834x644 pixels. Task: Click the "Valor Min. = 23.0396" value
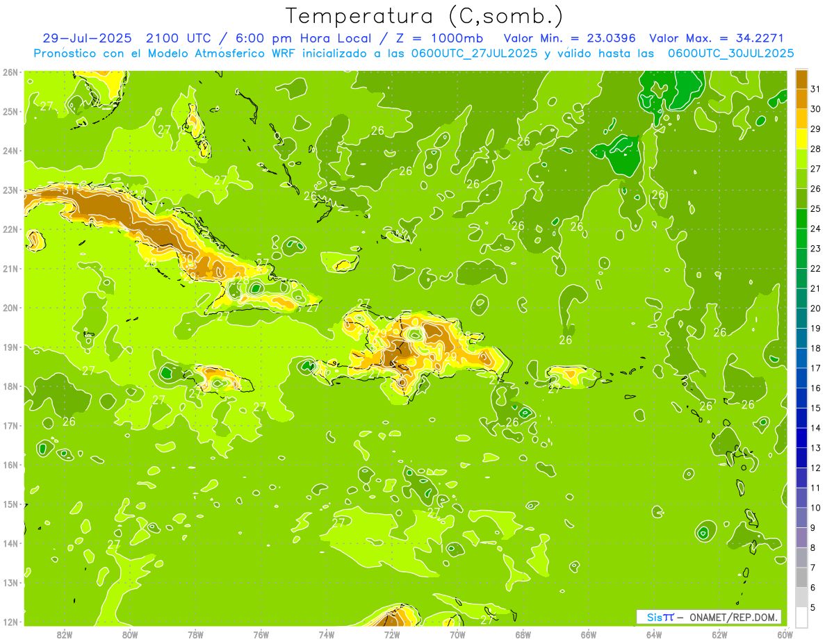point(571,38)
